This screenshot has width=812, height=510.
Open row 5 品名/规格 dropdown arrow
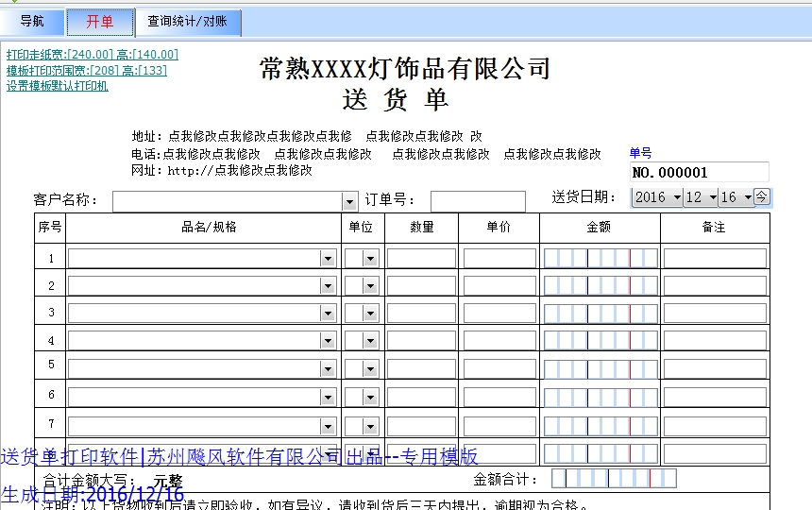(328, 369)
